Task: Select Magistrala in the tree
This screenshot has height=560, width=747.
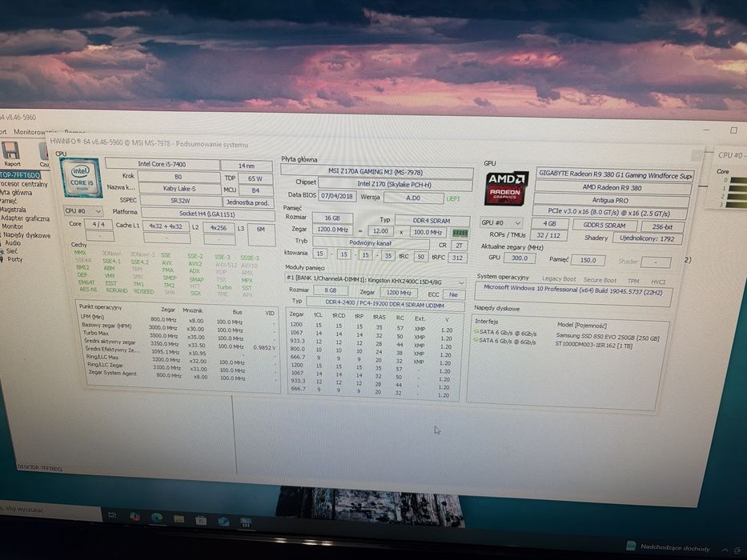Action: pos(13,210)
